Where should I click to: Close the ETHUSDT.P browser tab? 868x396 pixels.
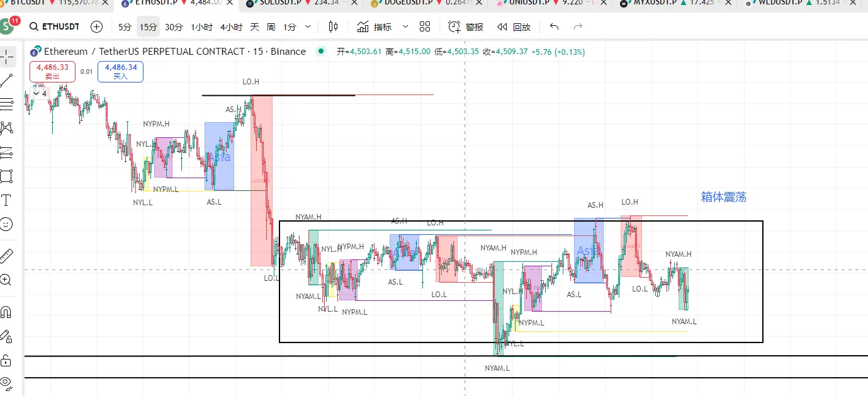(229, 3)
